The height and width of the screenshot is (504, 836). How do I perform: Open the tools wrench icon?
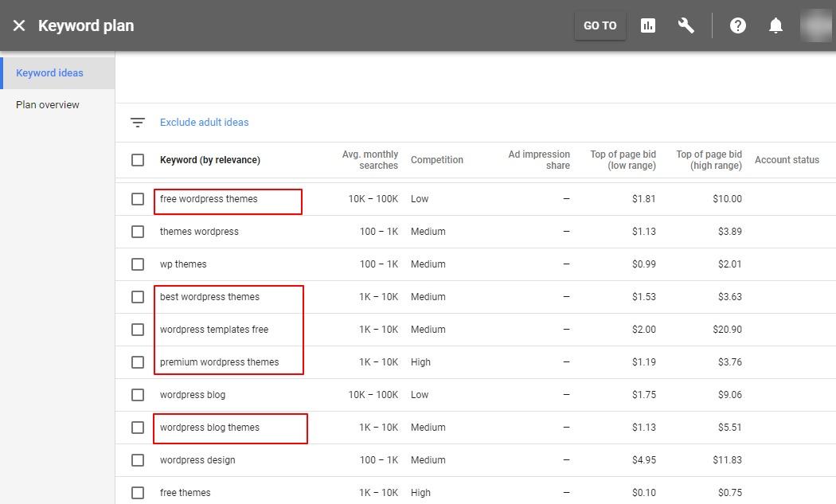(686, 25)
